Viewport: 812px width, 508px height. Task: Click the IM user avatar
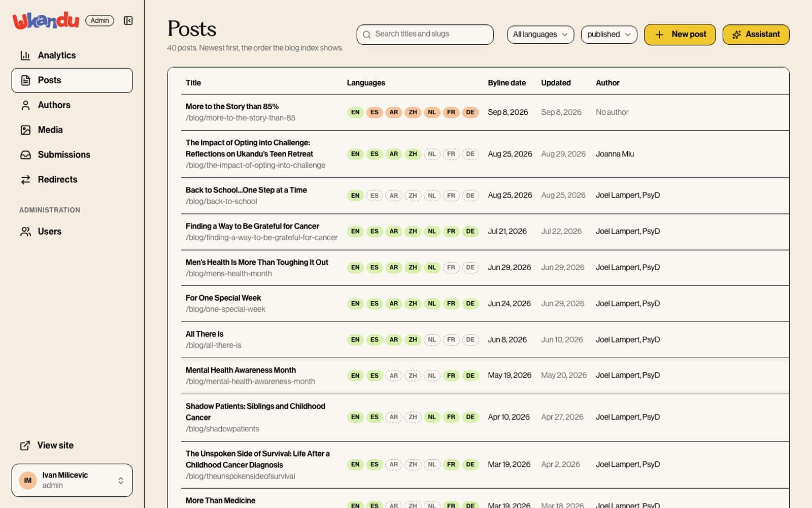pos(28,481)
